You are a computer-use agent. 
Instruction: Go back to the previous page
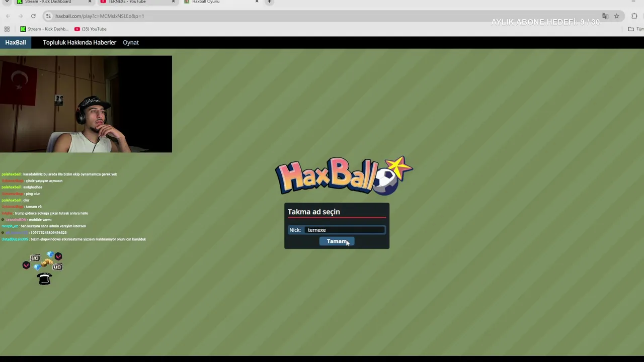pyautogui.click(x=8, y=16)
